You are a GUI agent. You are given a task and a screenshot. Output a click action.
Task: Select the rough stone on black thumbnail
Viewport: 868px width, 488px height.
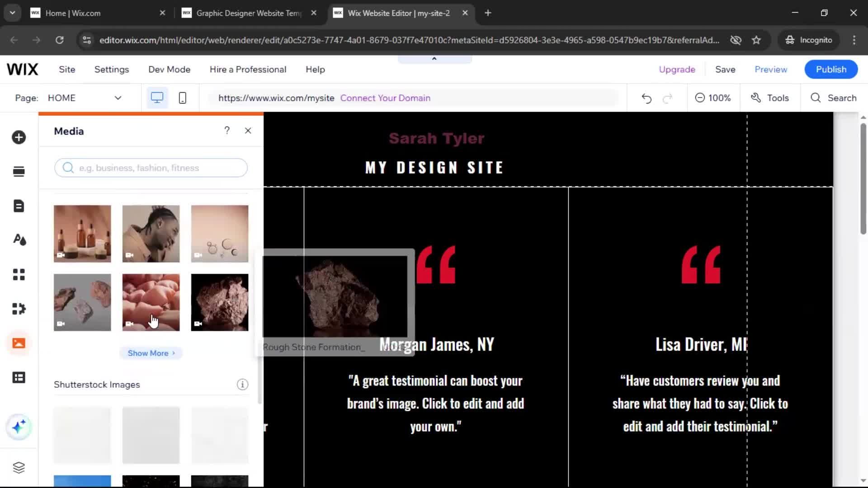220,302
